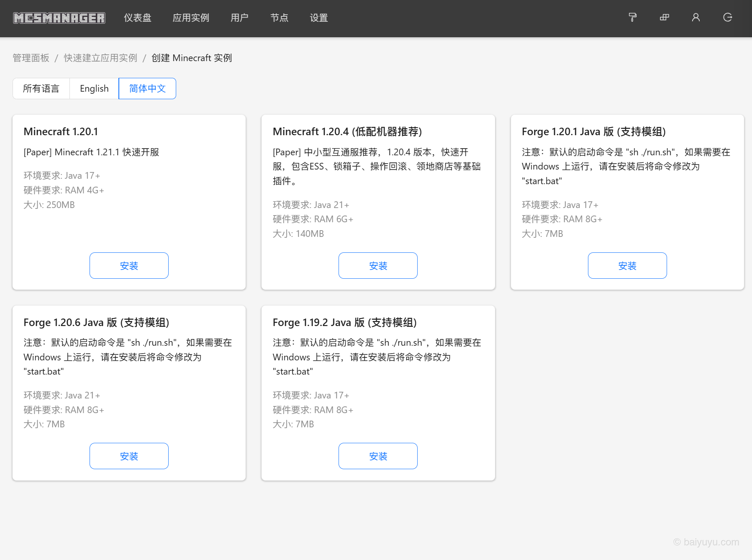Switch to the 所有语言 tab

(x=41, y=88)
